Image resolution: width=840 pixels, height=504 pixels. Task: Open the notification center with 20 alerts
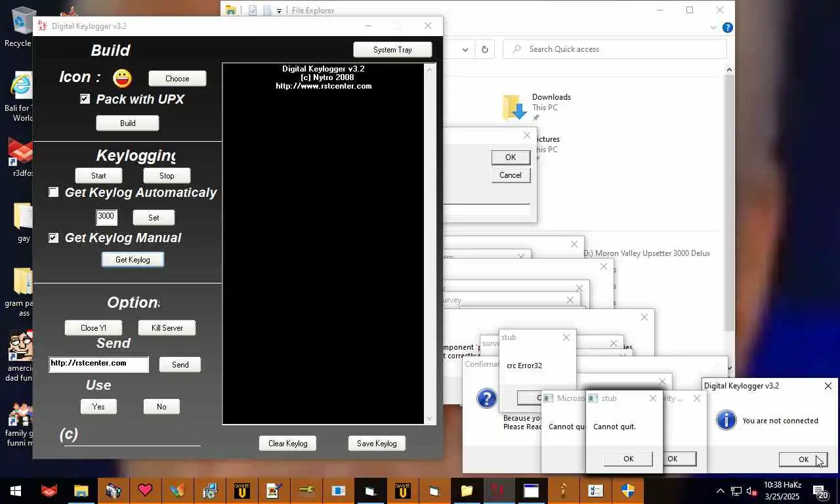pyautogui.click(x=820, y=490)
